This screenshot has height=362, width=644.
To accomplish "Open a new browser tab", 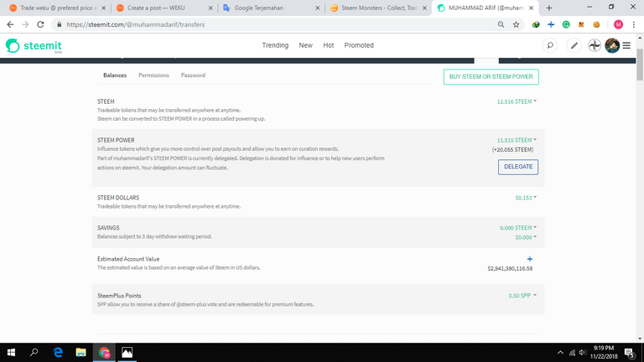I will tap(549, 8).
